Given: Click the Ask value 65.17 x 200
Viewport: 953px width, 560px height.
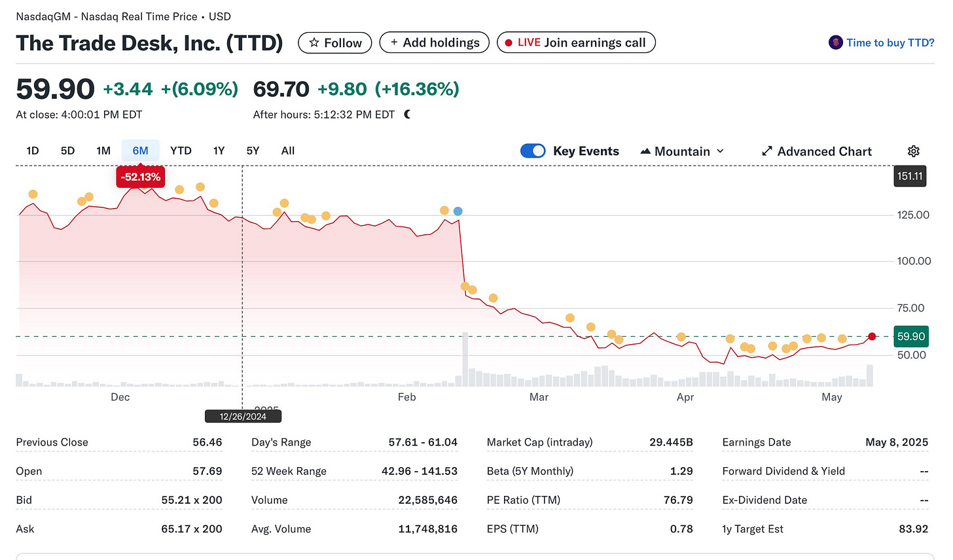Looking at the screenshot, I should coord(192,529).
